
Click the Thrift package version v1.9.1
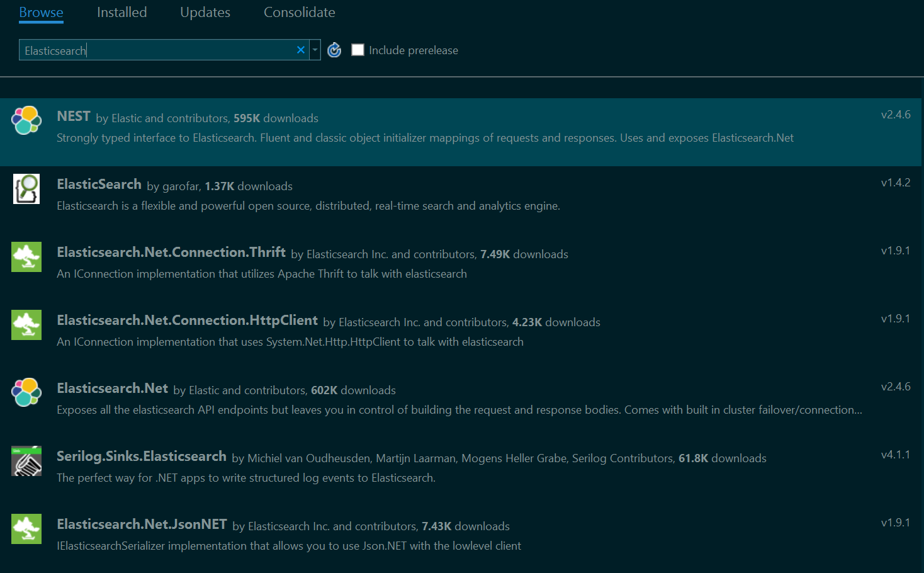point(896,251)
